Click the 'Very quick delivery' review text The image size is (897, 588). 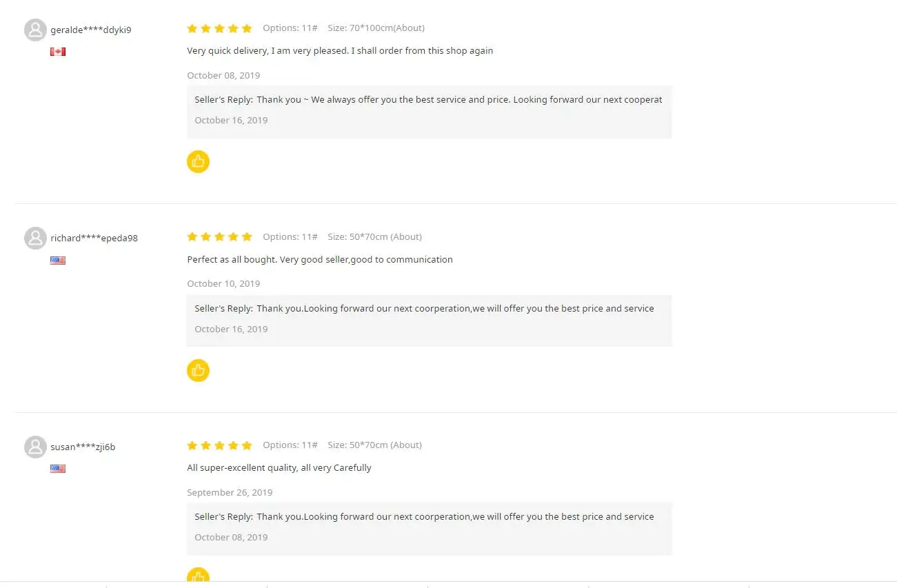[340, 50]
